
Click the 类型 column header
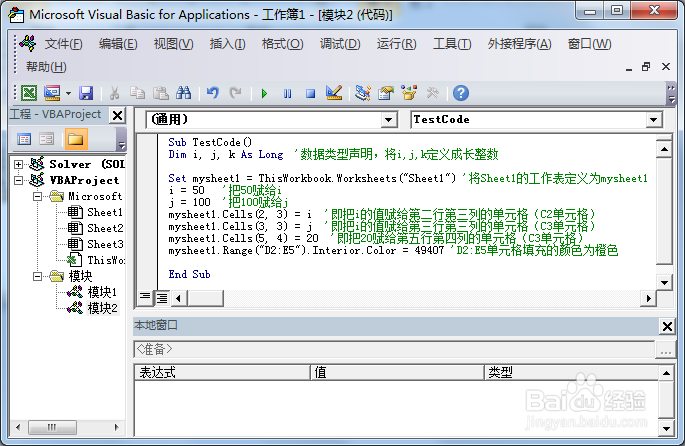571,373
